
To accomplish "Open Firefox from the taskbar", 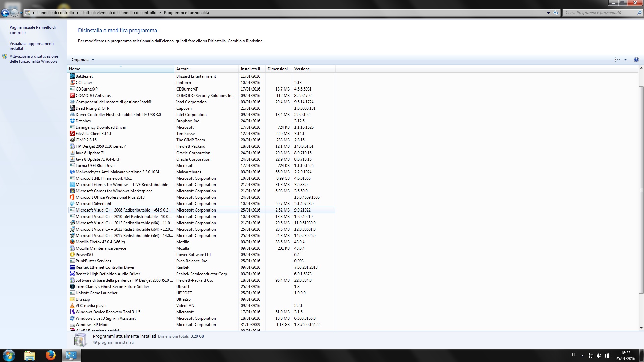I will pos(51,355).
